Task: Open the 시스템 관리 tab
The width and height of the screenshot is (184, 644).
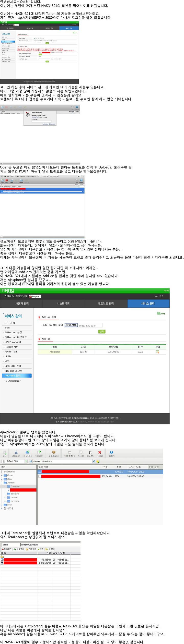Action: [64, 303]
